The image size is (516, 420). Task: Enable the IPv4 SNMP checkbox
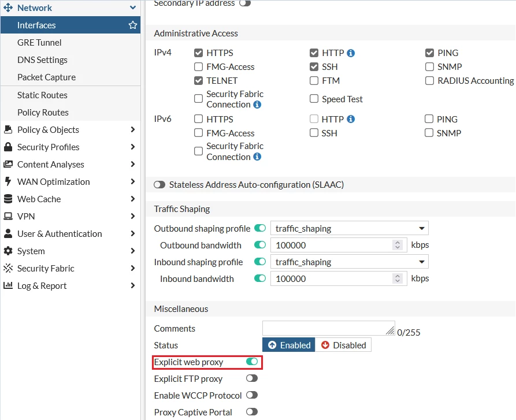[x=429, y=67]
